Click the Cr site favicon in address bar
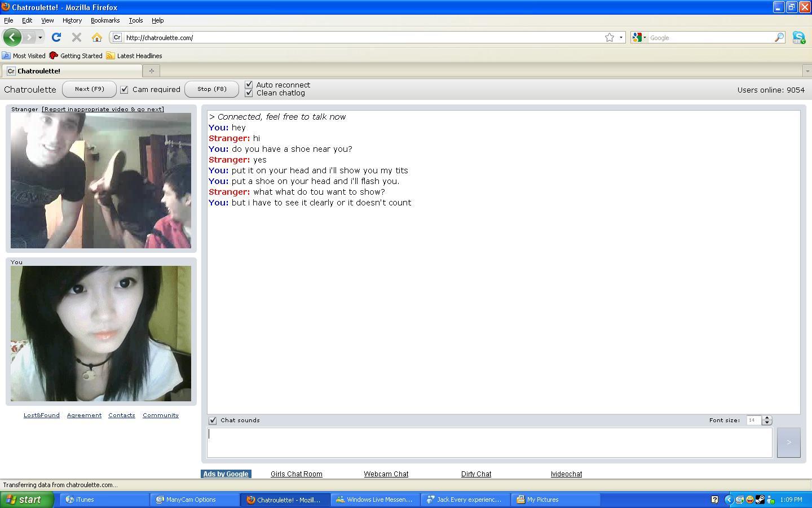 tap(117, 37)
